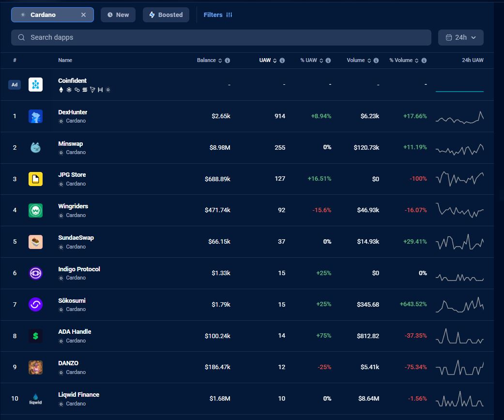Toggle the Boosted dapps filter
Image resolution: width=504 pixels, height=420 pixels.
pyautogui.click(x=166, y=15)
